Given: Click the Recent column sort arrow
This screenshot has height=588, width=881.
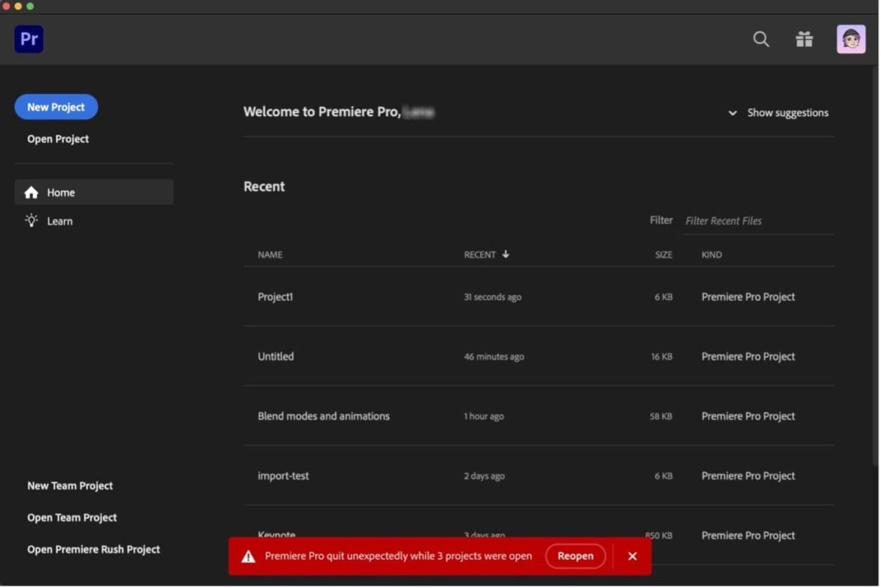Looking at the screenshot, I should 506,254.
